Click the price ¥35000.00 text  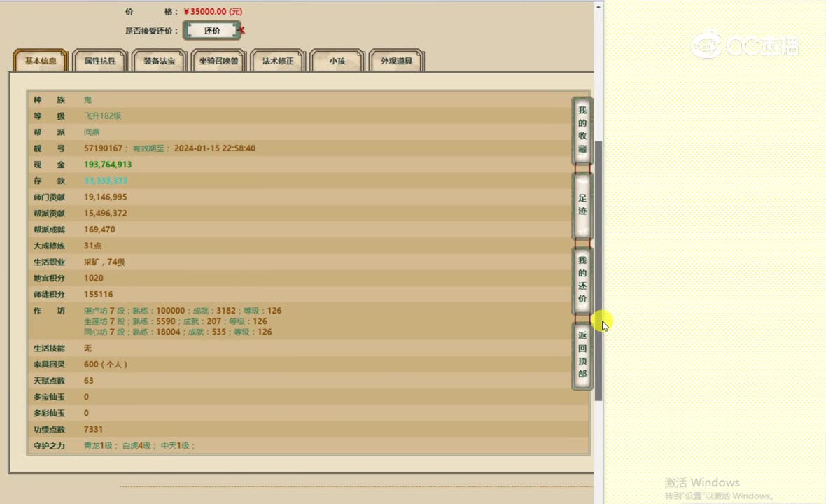tap(213, 12)
